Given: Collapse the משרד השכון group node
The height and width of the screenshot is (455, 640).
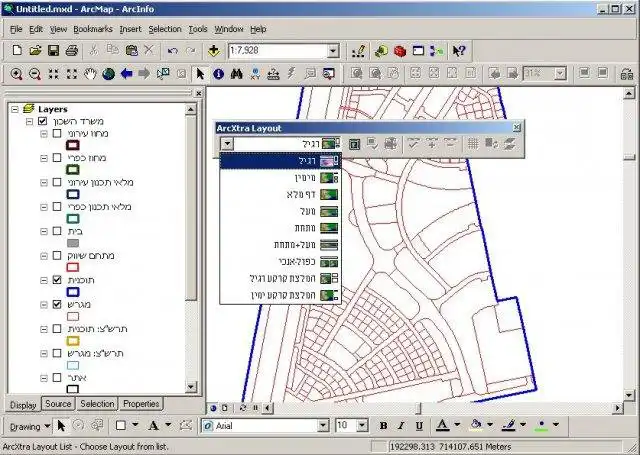Looking at the screenshot, I should tap(29, 121).
